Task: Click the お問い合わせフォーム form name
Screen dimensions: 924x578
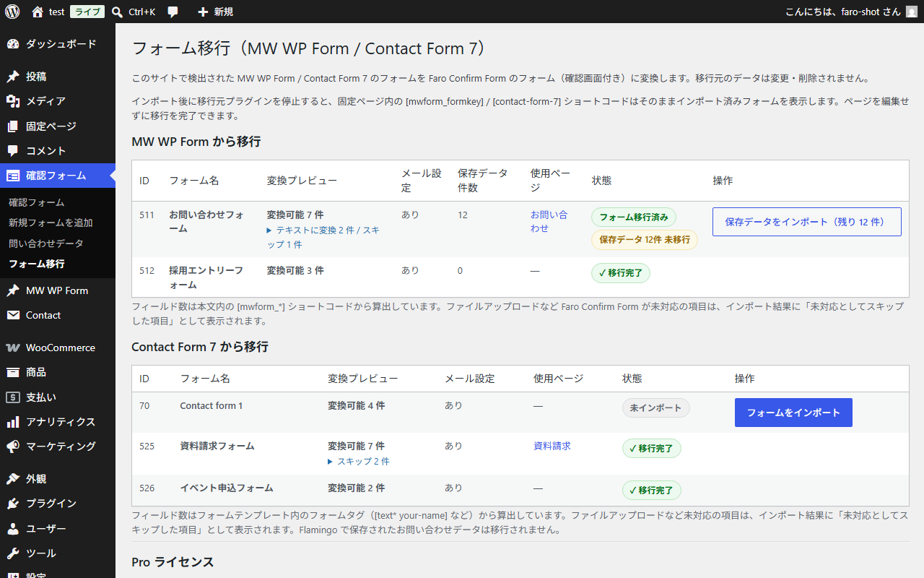Action: (x=206, y=221)
